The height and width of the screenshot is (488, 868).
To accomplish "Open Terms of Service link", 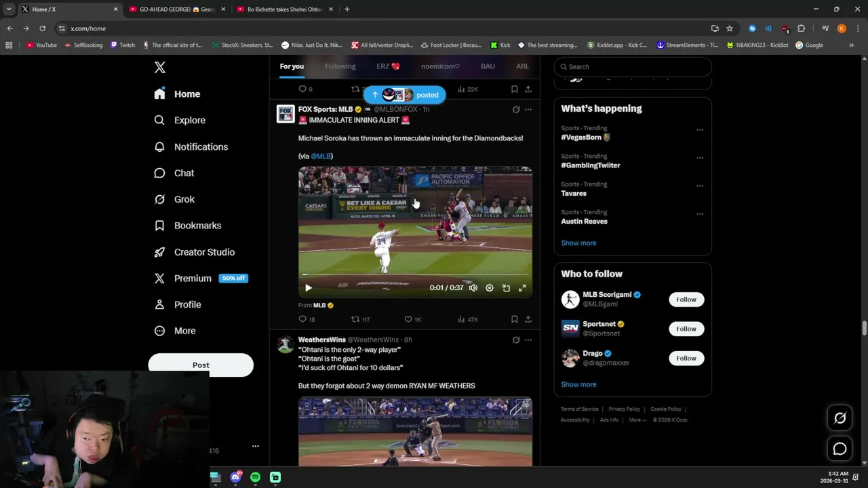I will point(580,409).
